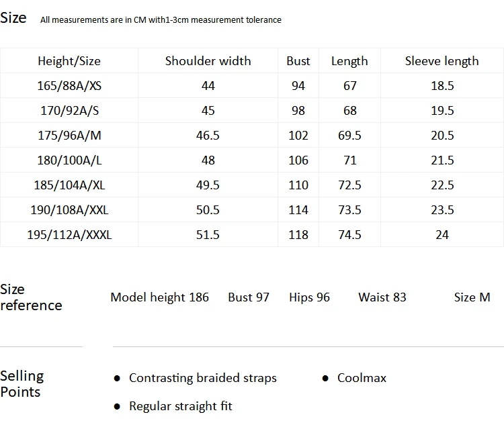This screenshot has height=431, width=504.
Task: Select the 165/88A/XS size row label
Action: [69, 86]
